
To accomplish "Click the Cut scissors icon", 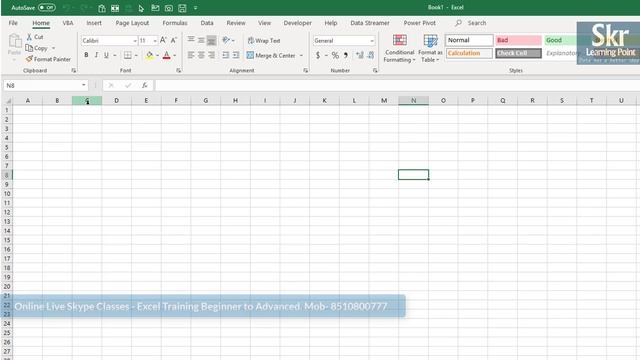I will tap(29, 37).
